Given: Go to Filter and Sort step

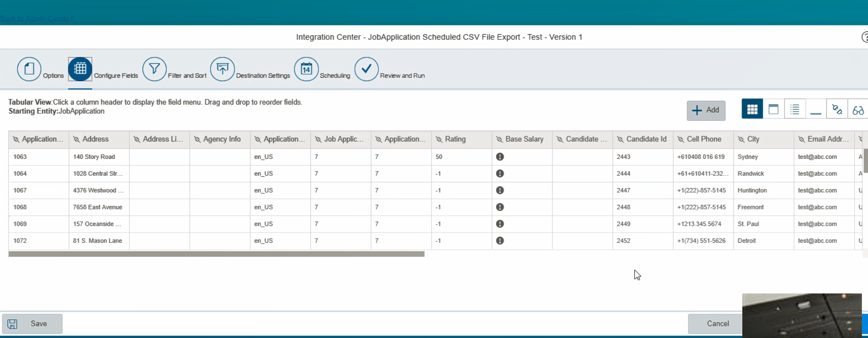Looking at the screenshot, I should click(x=154, y=69).
